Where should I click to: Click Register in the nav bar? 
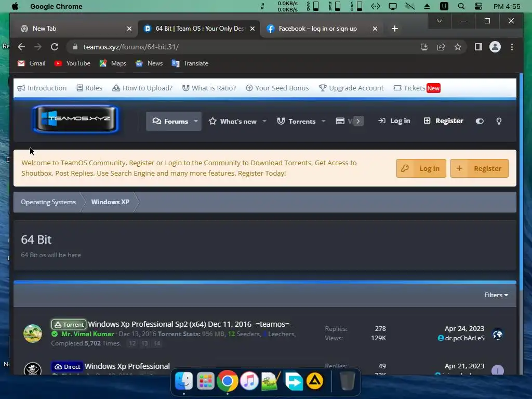[x=444, y=121]
